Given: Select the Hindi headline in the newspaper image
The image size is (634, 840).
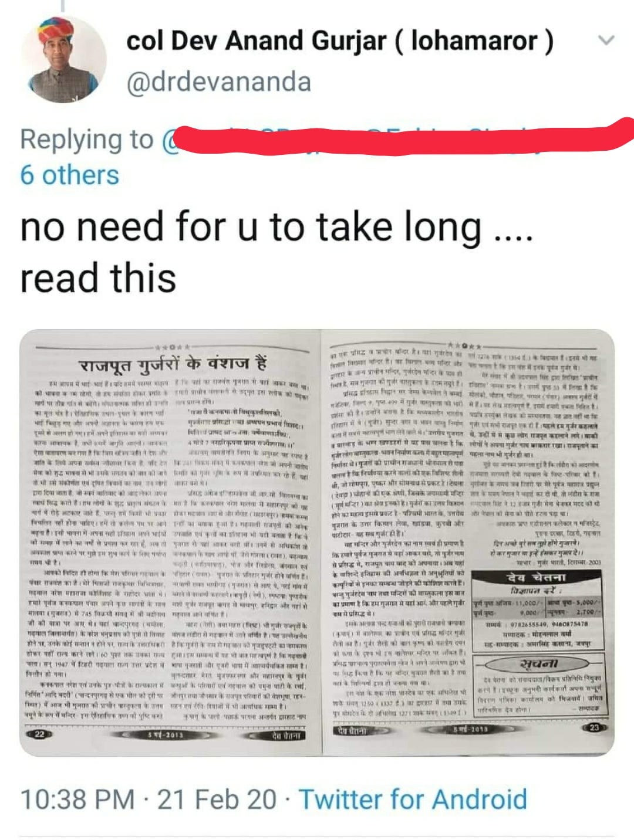Looking at the screenshot, I should tap(173, 364).
